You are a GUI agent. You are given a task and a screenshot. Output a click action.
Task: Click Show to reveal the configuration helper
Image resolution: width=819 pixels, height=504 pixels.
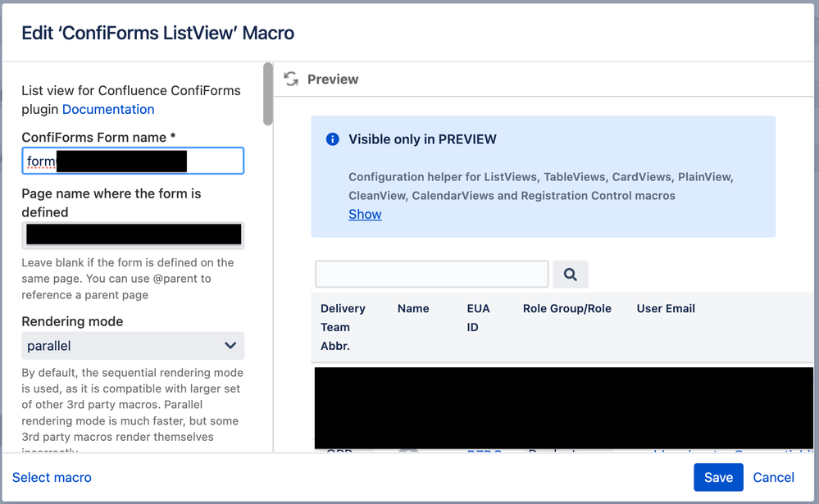point(364,214)
